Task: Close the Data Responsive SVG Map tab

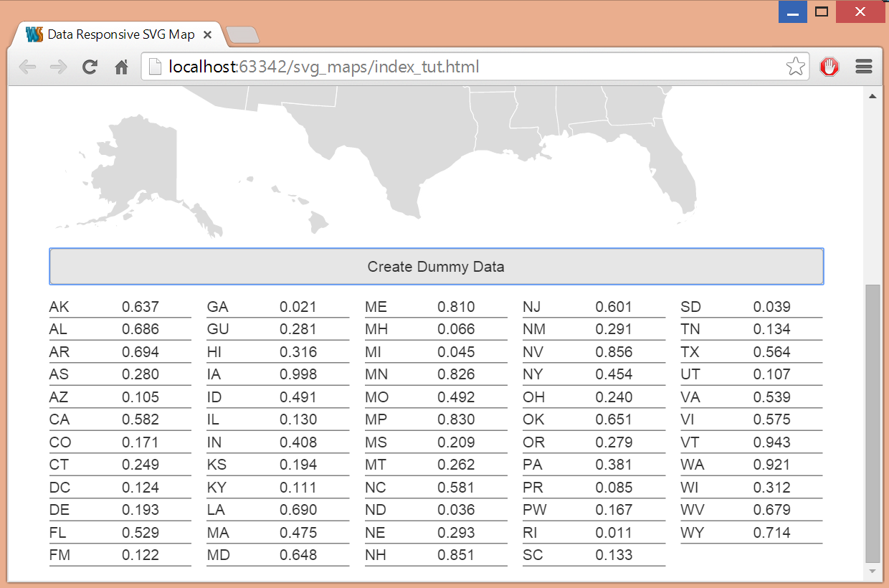Action: pyautogui.click(x=208, y=34)
